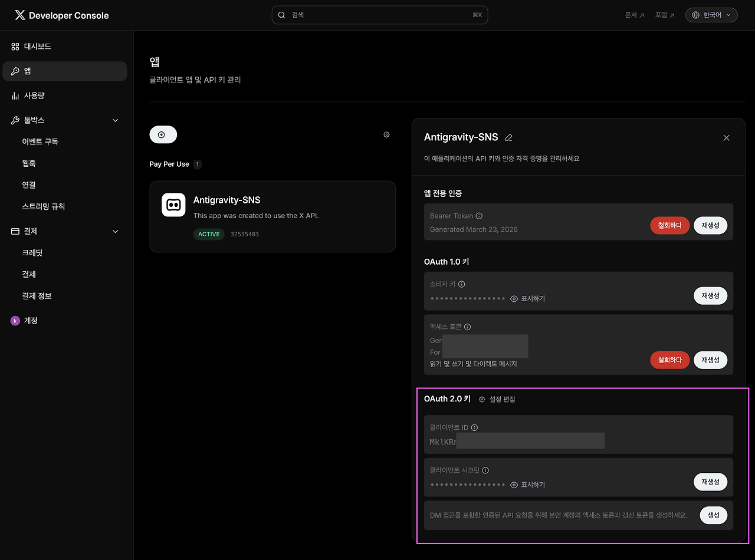Viewport: 755px width, 560px height.
Task: Click the 엑세스 토큰 info icon
Action: tap(468, 327)
